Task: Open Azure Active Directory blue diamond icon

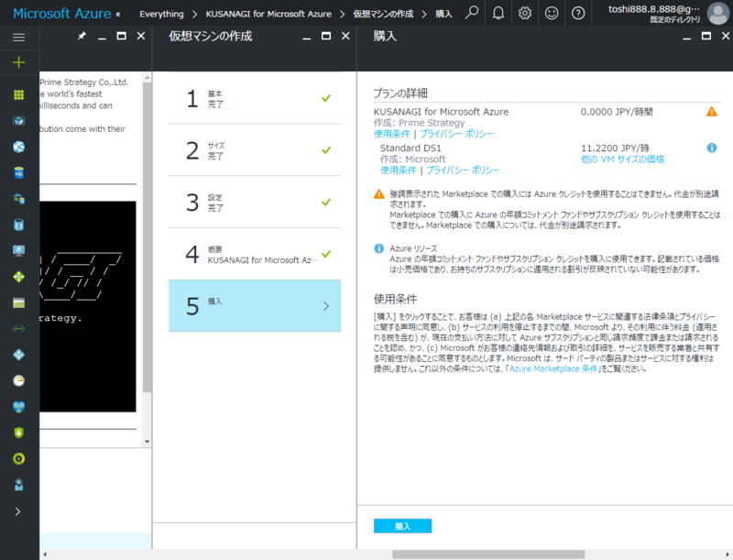Action: pyautogui.click(x=18, y=355)
